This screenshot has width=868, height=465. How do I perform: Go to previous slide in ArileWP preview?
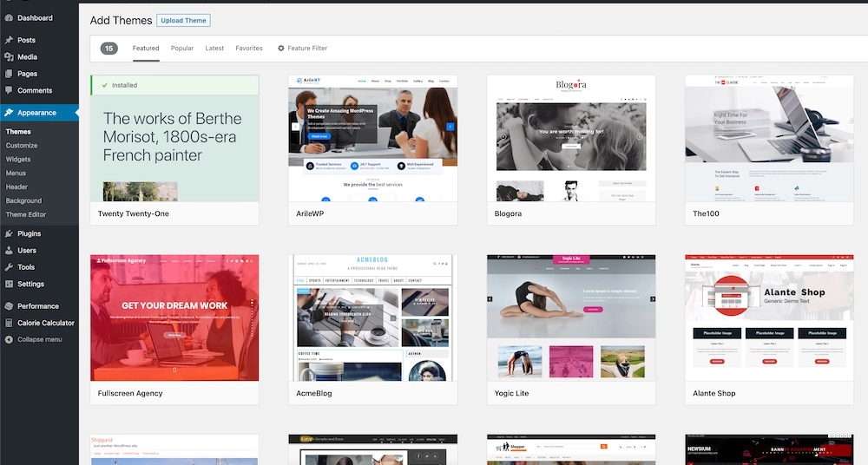pos(296,127)
